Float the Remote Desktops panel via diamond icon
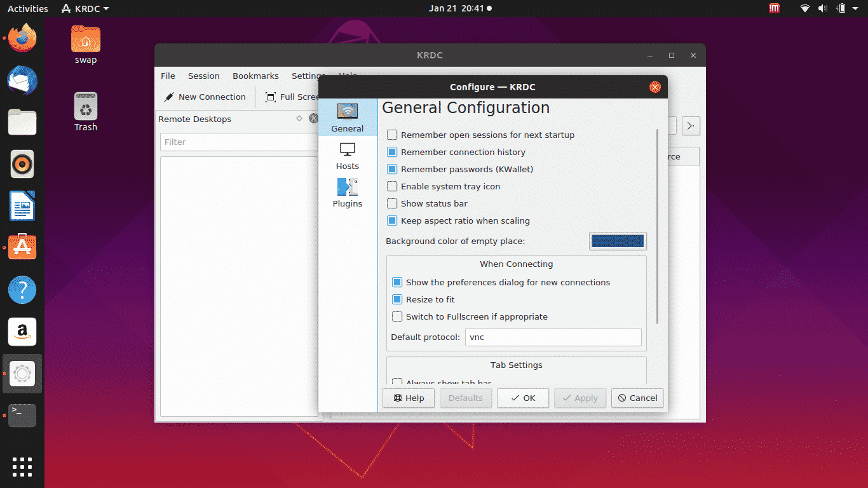 coord(300,118)
